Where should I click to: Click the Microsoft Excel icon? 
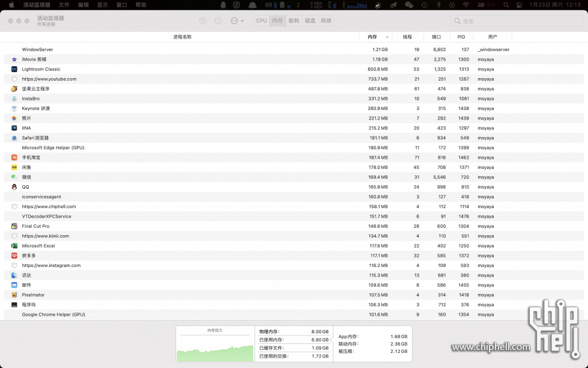pyautogui.click(x=14, y=245)
